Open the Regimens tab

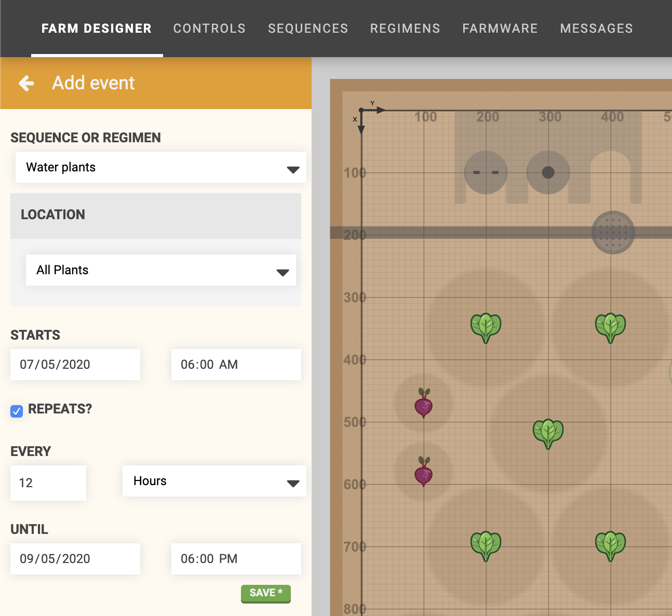405,29
